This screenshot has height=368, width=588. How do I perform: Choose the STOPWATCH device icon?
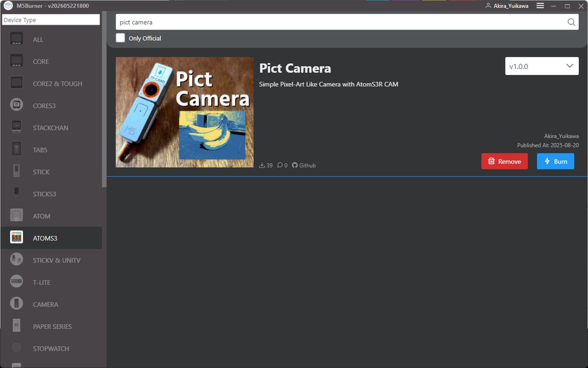17,348
